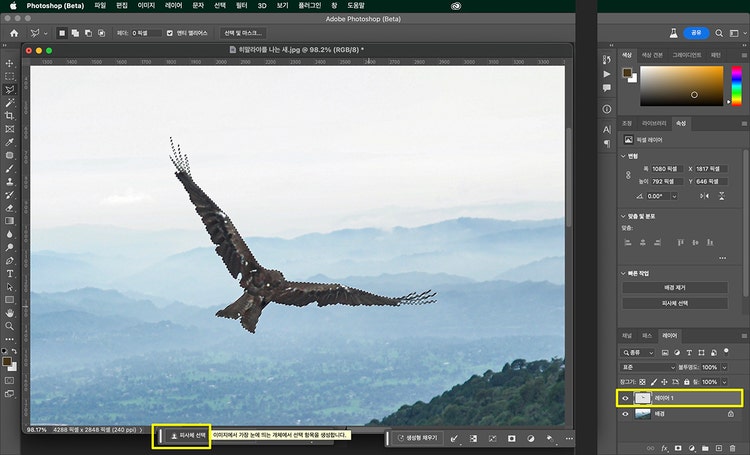Switch to the 채널 tab
This screenshot has height=455, width=750.
click(627, 335)
